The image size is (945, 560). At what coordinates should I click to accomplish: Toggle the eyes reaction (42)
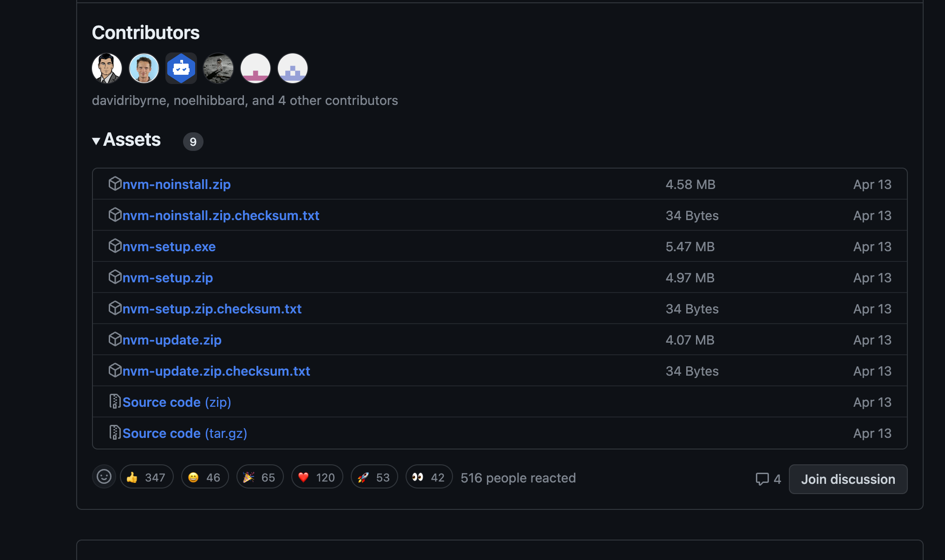coord(429,477)
